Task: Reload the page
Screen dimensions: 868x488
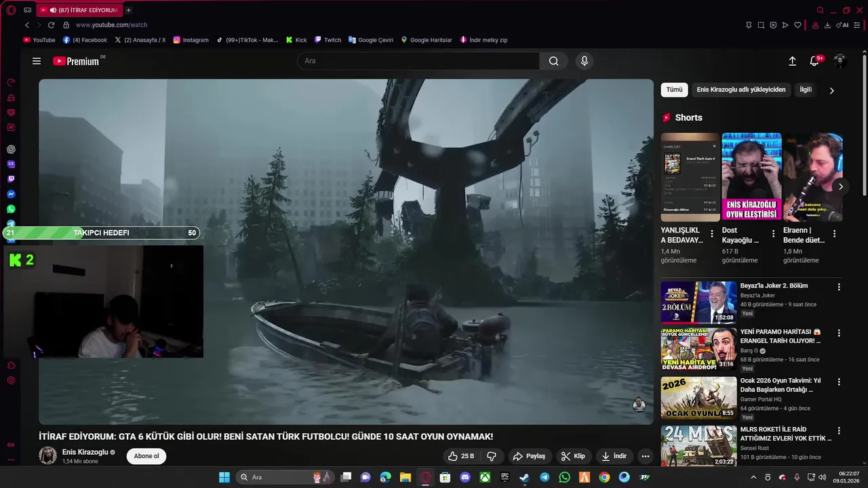Action: coord(51,25)
